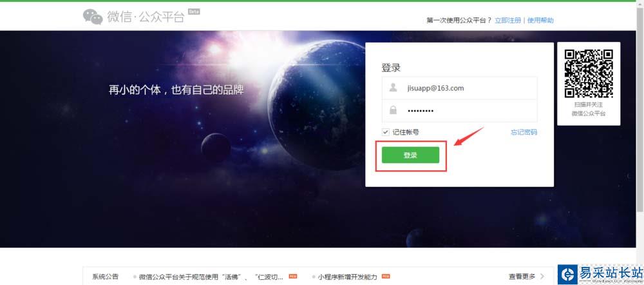Click the 忘记密码 link
Image resolution: width=644 pixels, height=285 pixels.
[524, 132]
